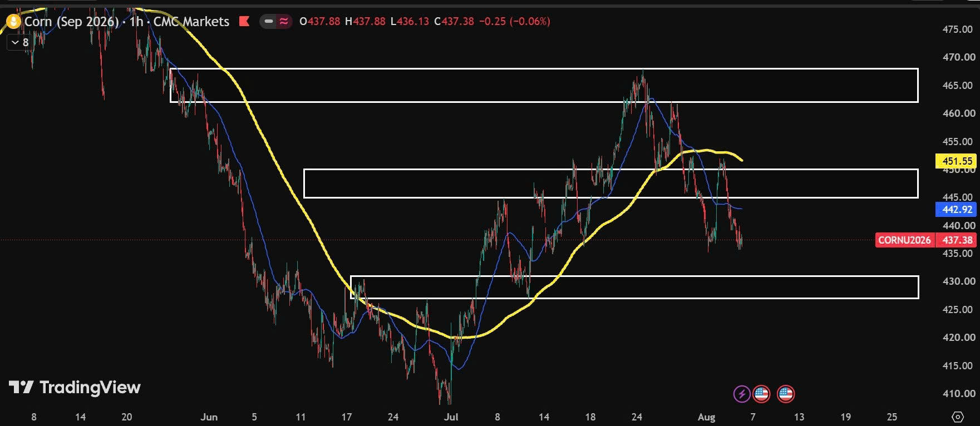Click the 410.00 price axis label
The width and height of the screenshot is (980, 426).
(958, 394)
